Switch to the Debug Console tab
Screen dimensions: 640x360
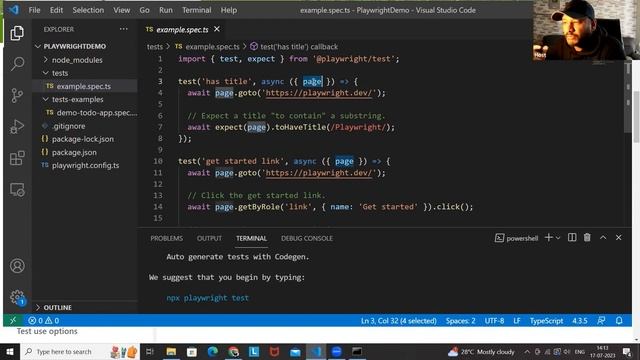(x=307, y=238)
